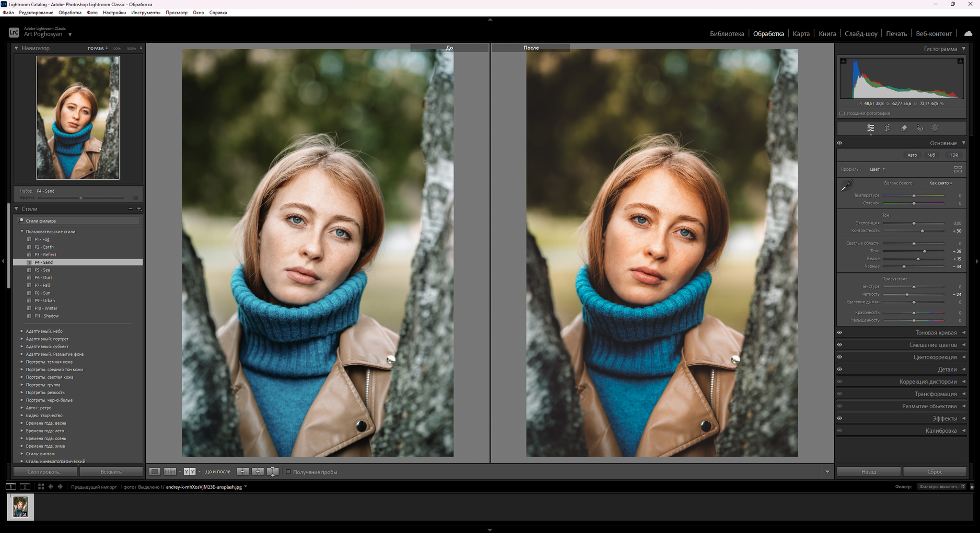This screenshot has width=980, height=533.
Task: Select the Crop overlay tool icon
Action: point(887,128)
